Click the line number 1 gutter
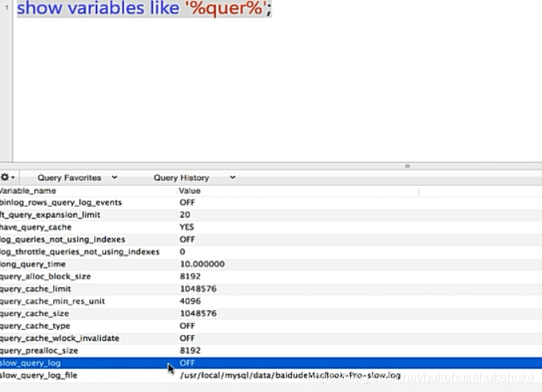 (x=6, y=8)
